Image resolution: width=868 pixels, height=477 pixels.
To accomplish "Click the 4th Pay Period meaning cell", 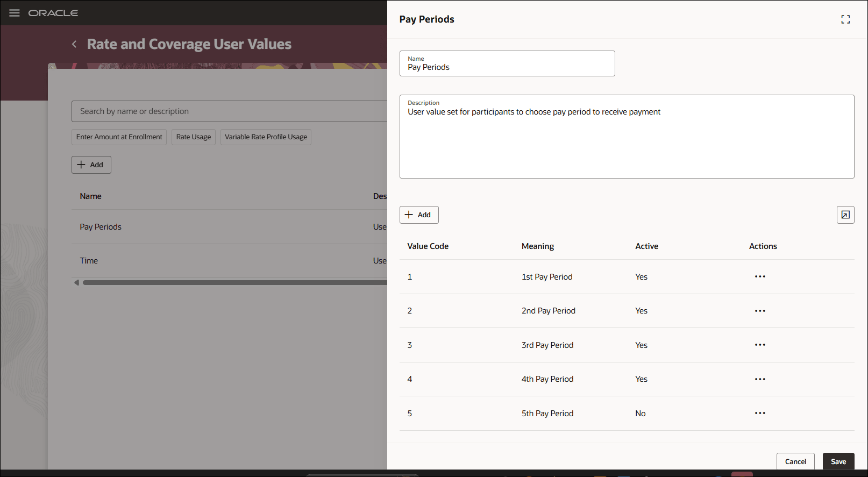I will [x=547, y=379].
